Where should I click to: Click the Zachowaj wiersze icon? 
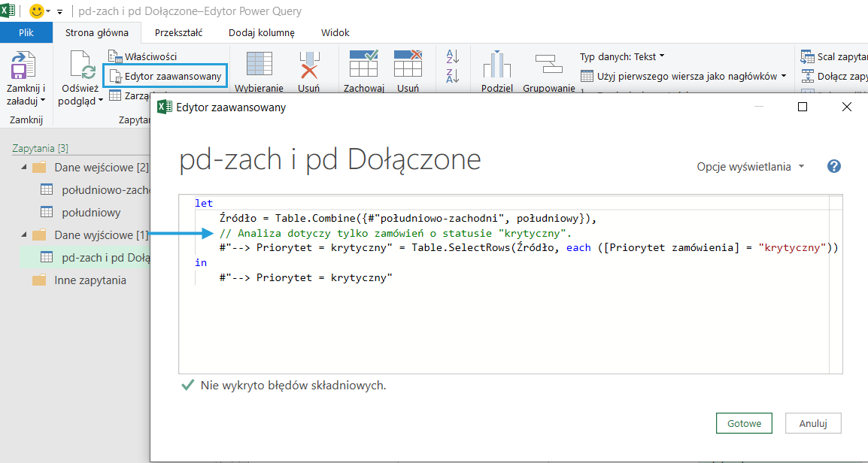point(363,65)
